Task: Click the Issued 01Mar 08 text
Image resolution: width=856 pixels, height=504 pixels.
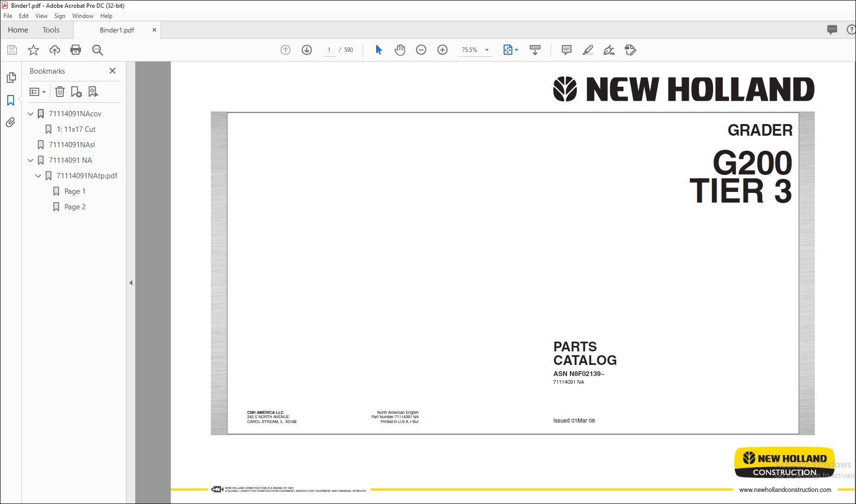Action: click(x=574, y=421)
